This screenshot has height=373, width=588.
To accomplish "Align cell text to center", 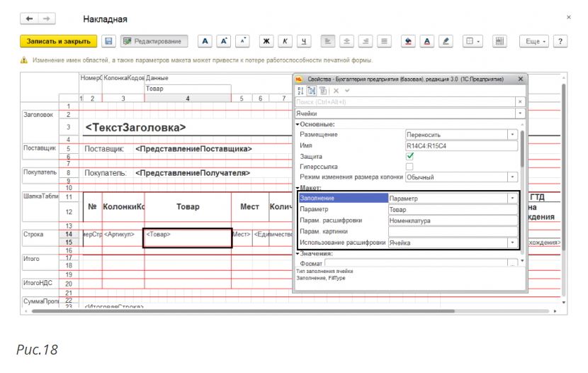I will 347,42.
